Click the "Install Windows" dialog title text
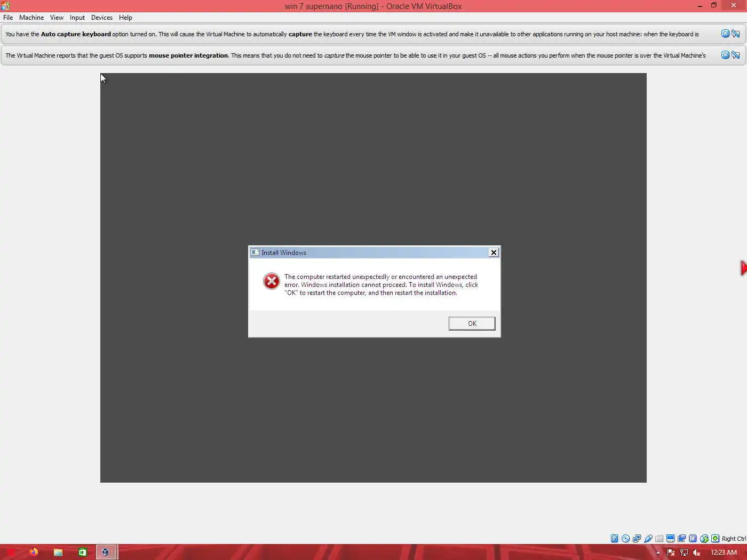Screen dimensions: 747x560 click(x=284, y=253)
